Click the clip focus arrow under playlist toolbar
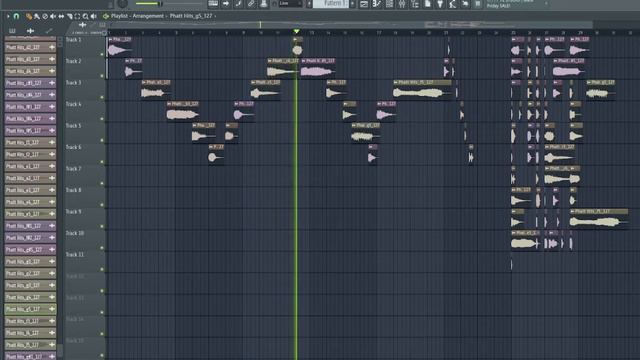Image resolution: width=640 pixels, height=360 pixels. pos(82,25)
